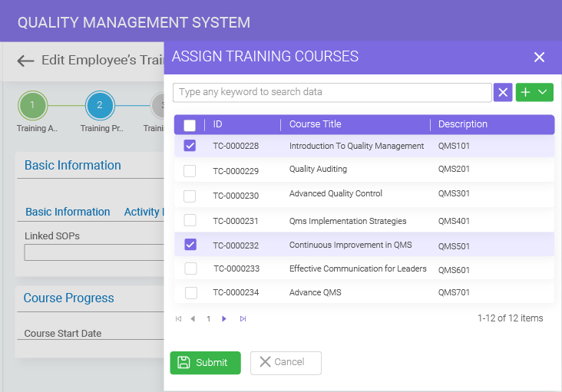Click the Quality Management System title
The height and width of the screenshot is (392, 562).
click(134, 22)
